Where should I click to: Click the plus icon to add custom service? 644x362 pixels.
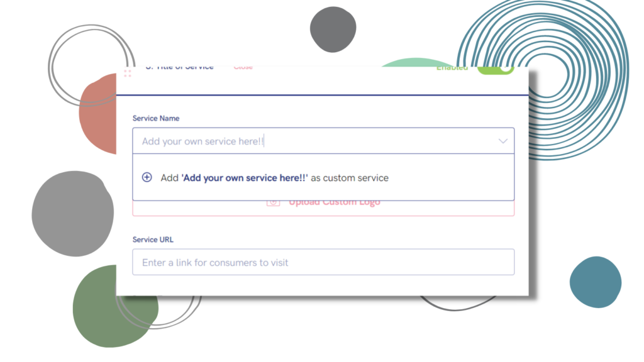[x=147, y=177]
